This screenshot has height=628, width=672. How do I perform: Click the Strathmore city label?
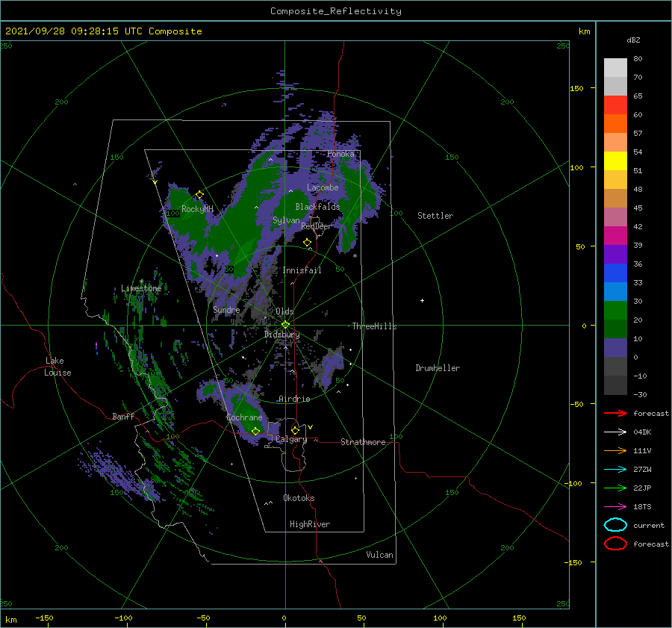tap(363, 442)
